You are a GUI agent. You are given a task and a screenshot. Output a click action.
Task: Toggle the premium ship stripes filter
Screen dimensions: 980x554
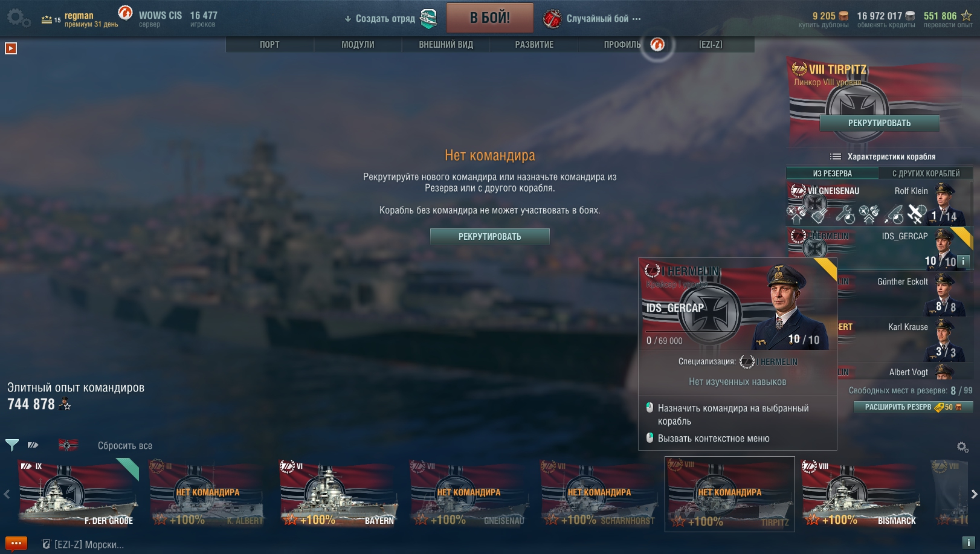click(x=33, y=445)
